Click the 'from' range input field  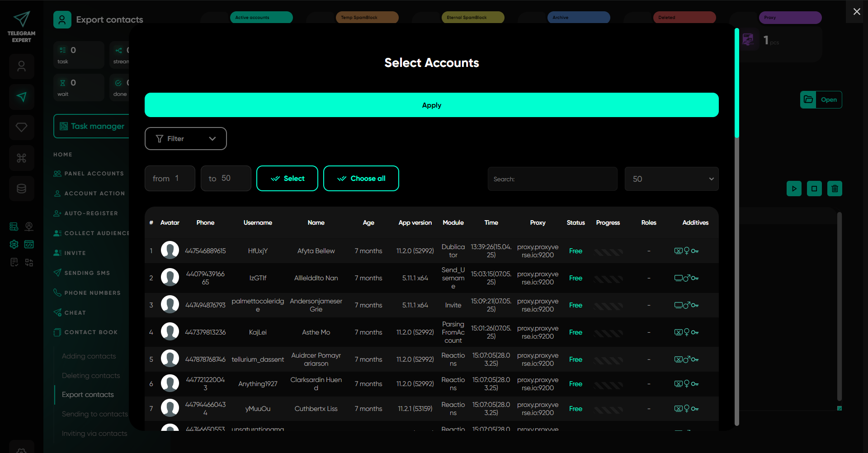pyautogui.click(x=170, y=179)
